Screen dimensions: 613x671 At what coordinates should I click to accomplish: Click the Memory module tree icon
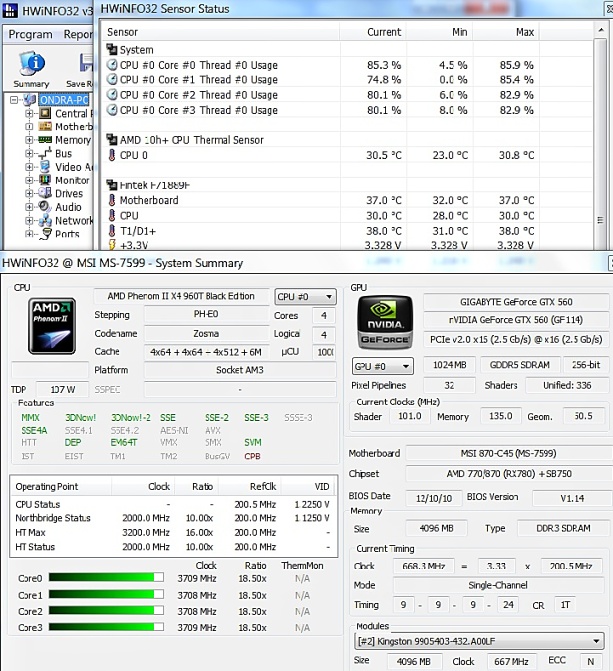tap(45, 140)
